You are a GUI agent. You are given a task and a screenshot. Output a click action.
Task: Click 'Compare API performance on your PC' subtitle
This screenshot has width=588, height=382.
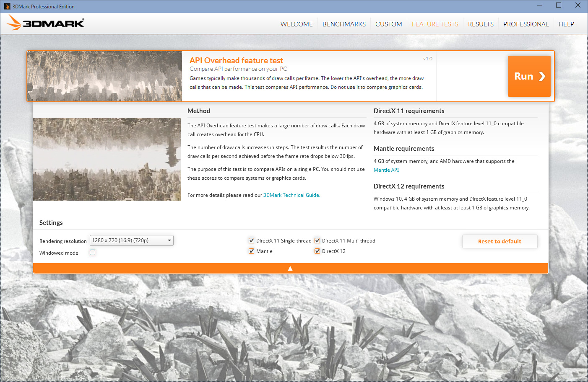(x=238, y=69)
